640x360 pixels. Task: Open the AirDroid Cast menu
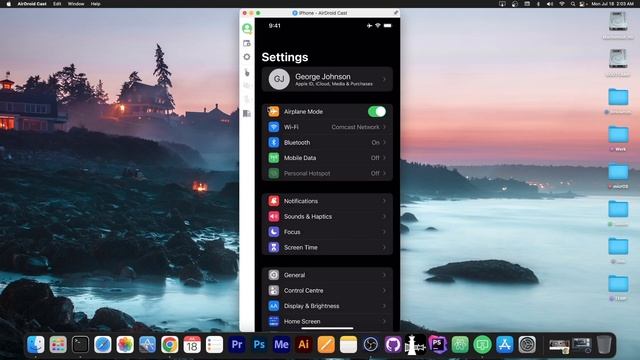tap(32, 4)
